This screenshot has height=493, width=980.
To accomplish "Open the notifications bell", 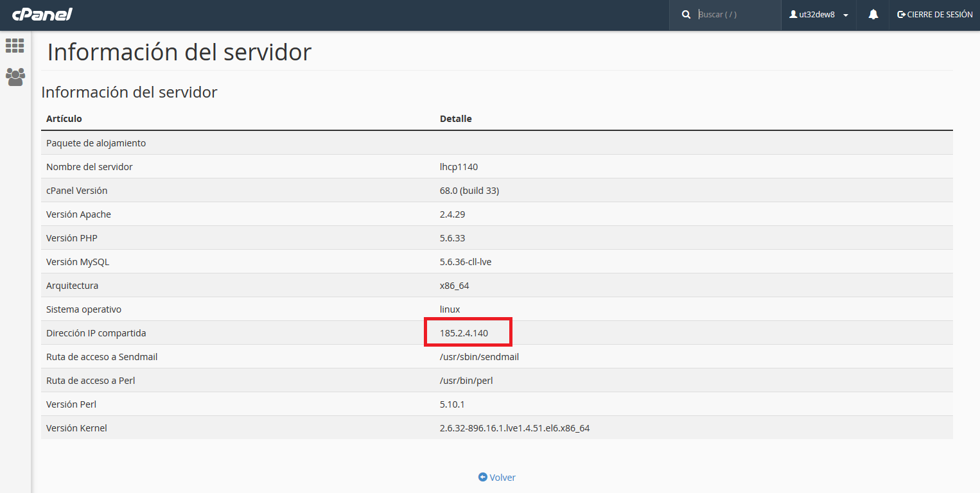I will point(873,14).
